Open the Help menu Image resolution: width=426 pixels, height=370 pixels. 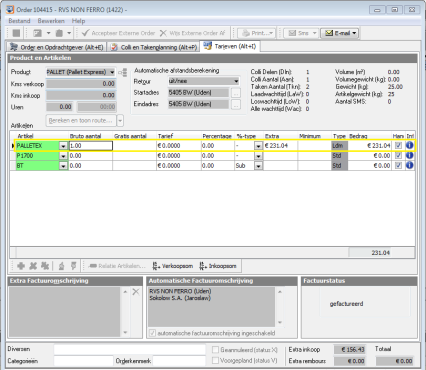78,21
